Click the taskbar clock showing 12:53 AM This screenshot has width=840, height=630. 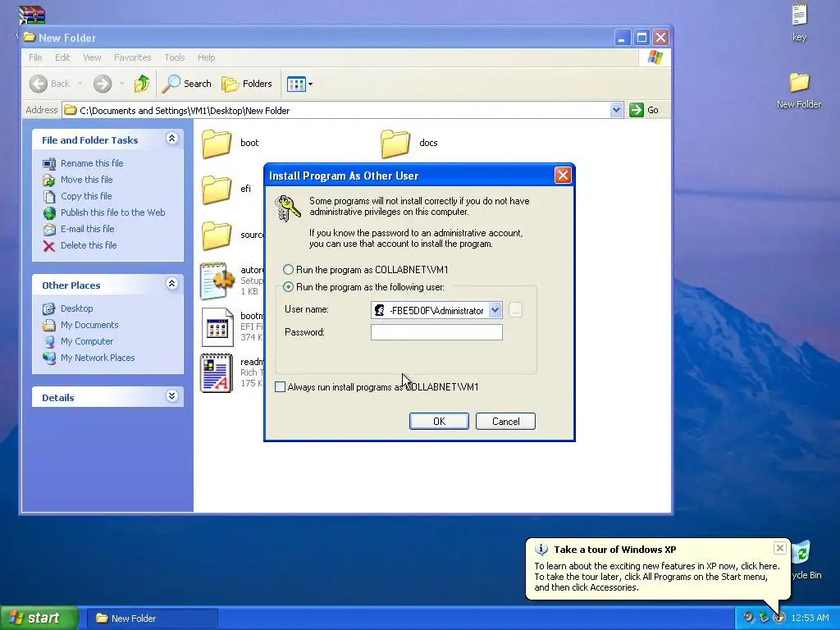810,618
